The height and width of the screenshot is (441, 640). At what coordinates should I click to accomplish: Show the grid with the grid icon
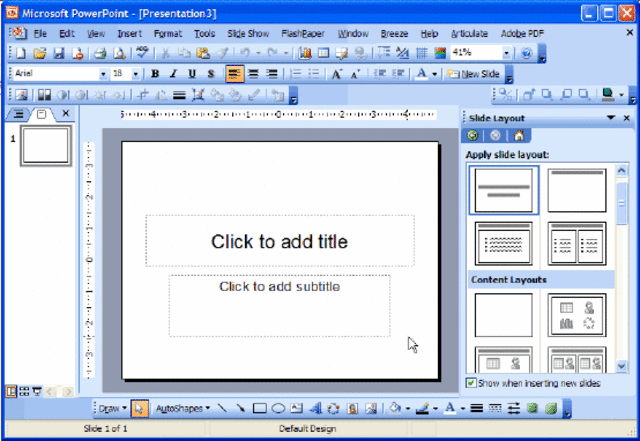[x=422, y=53]
